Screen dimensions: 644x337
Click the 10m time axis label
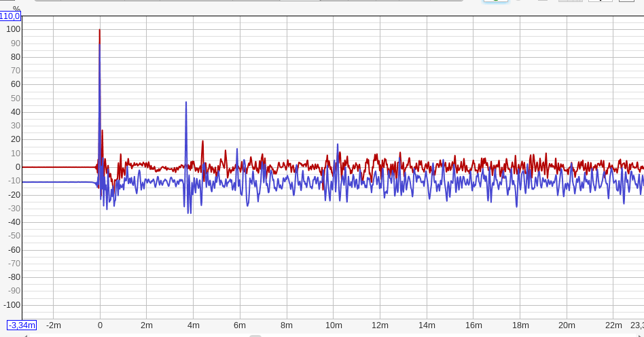(x=334, y=325)
